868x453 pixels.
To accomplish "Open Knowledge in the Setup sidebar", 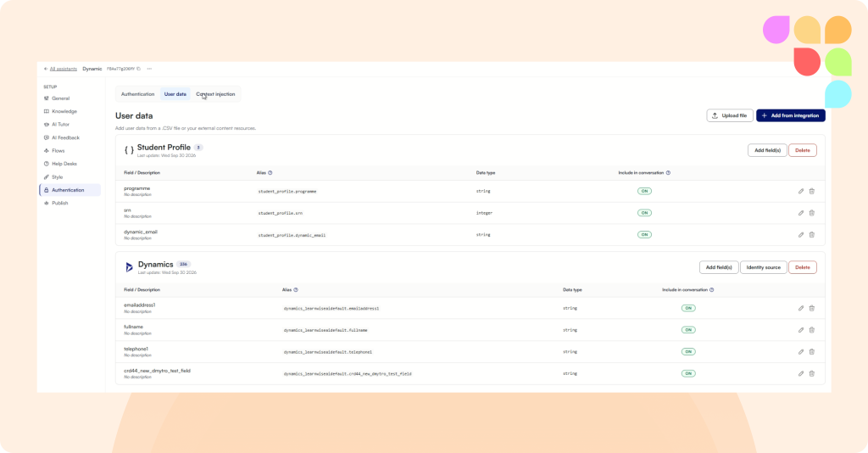I will point(64,111).
